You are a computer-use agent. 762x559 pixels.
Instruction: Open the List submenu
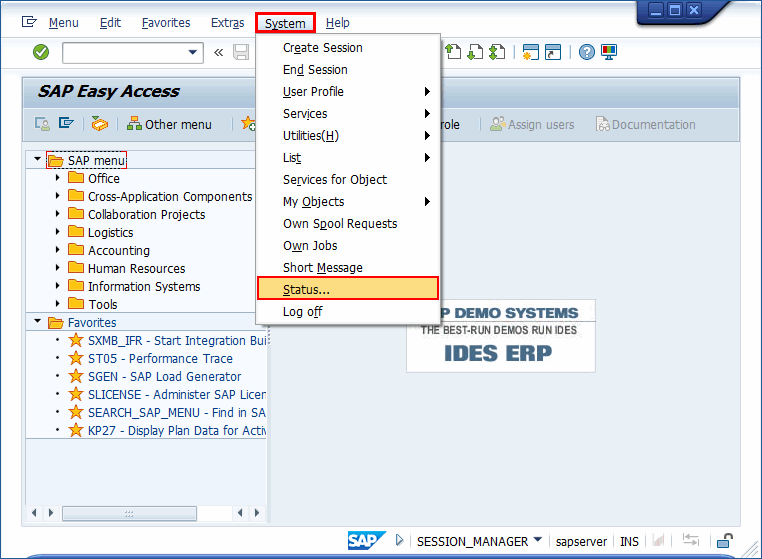[348, 157]
